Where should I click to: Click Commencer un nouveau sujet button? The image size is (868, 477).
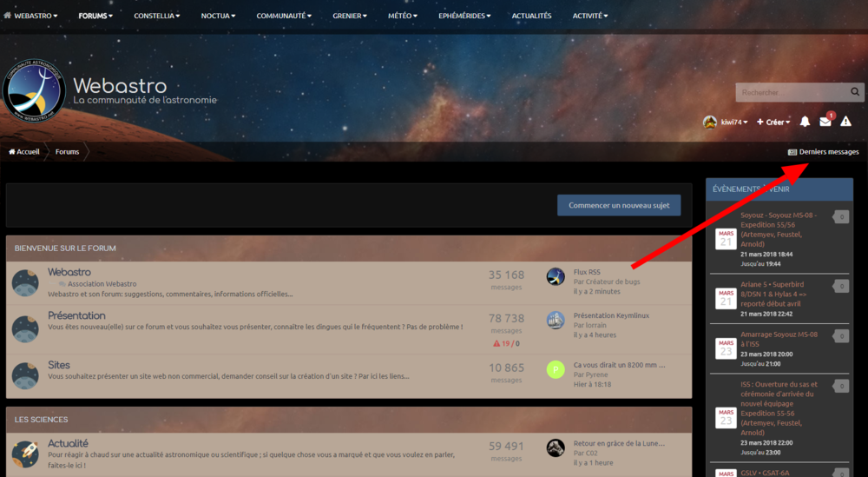619,205
